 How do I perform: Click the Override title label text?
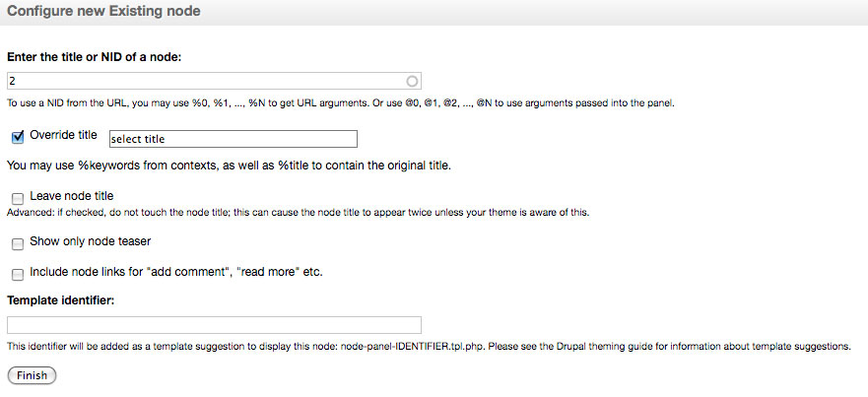(x=63, y=135)
